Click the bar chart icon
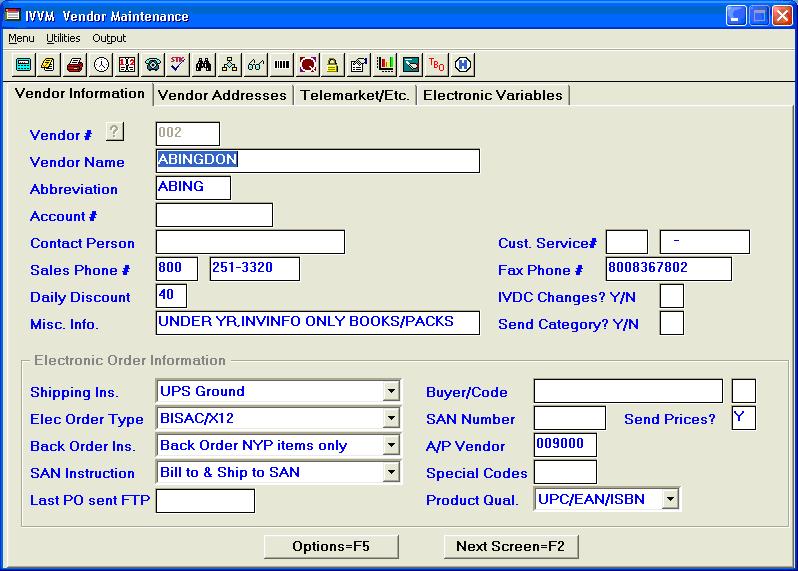This screenshot has width=798, height=571. pyautogui.click(x=385, y=65)
